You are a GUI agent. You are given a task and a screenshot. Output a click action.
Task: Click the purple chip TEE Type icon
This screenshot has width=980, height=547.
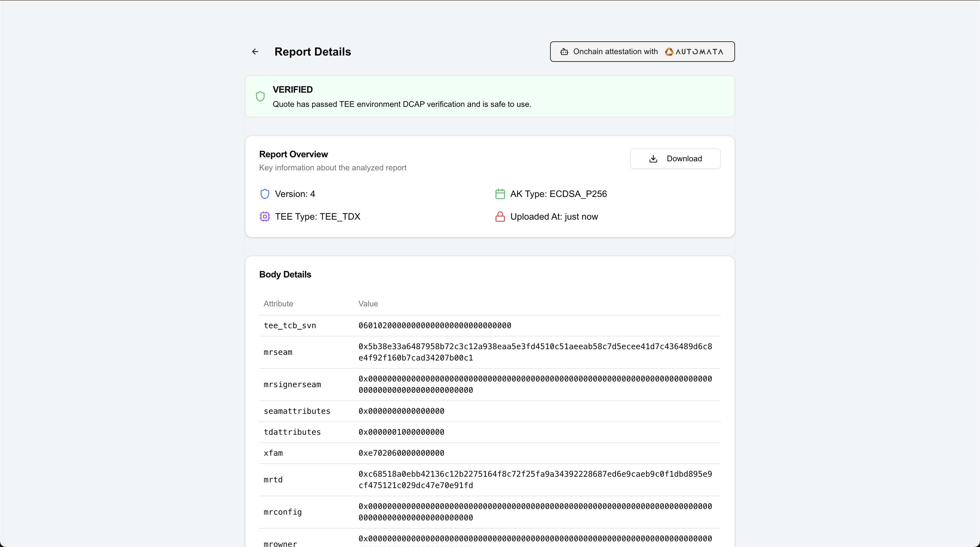click(x=265, y=217)
